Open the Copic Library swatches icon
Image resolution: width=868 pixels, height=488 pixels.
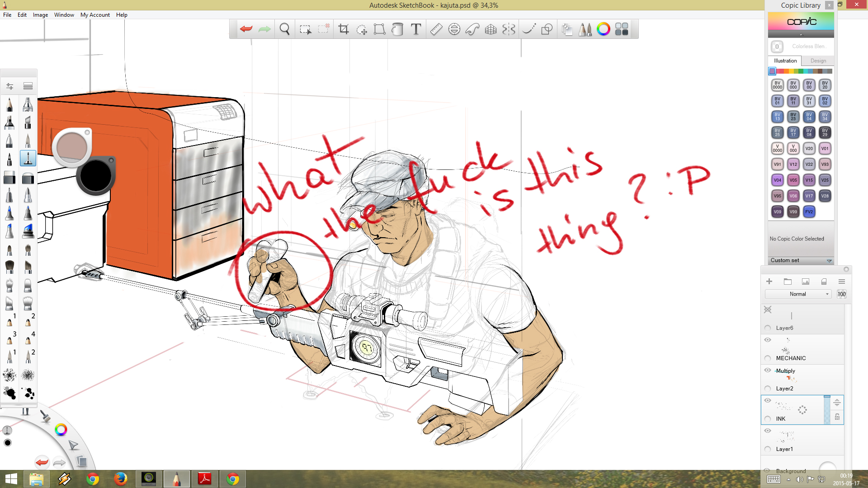[x=622, y=29]
